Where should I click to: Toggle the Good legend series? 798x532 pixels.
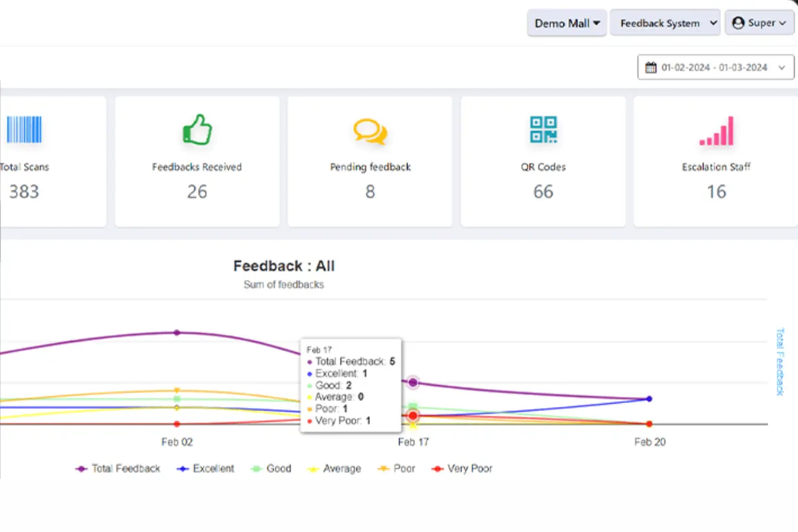click(271, 469)
